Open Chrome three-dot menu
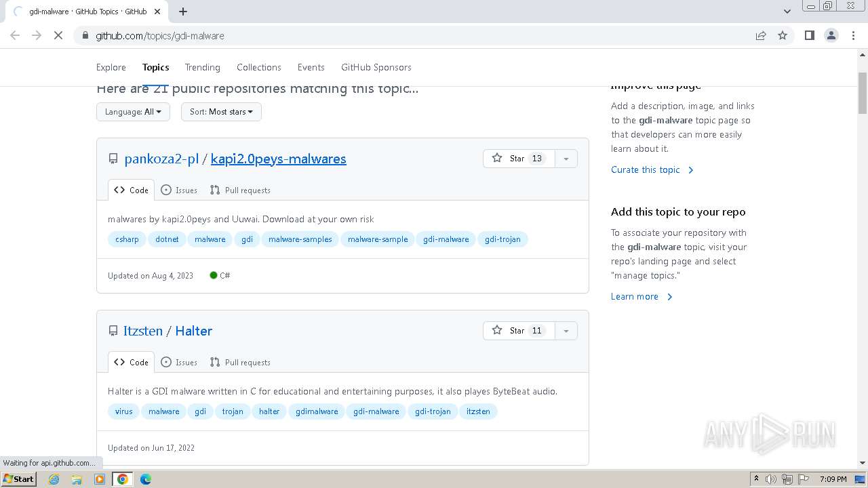868x488 pixels. (x=853, y=35)
